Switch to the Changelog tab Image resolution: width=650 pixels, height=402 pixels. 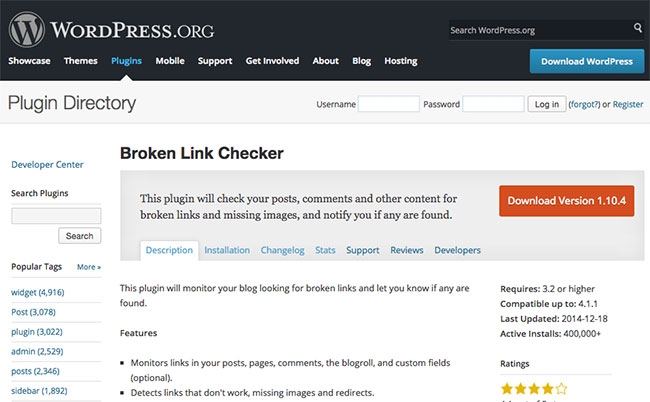click(282, 250)
